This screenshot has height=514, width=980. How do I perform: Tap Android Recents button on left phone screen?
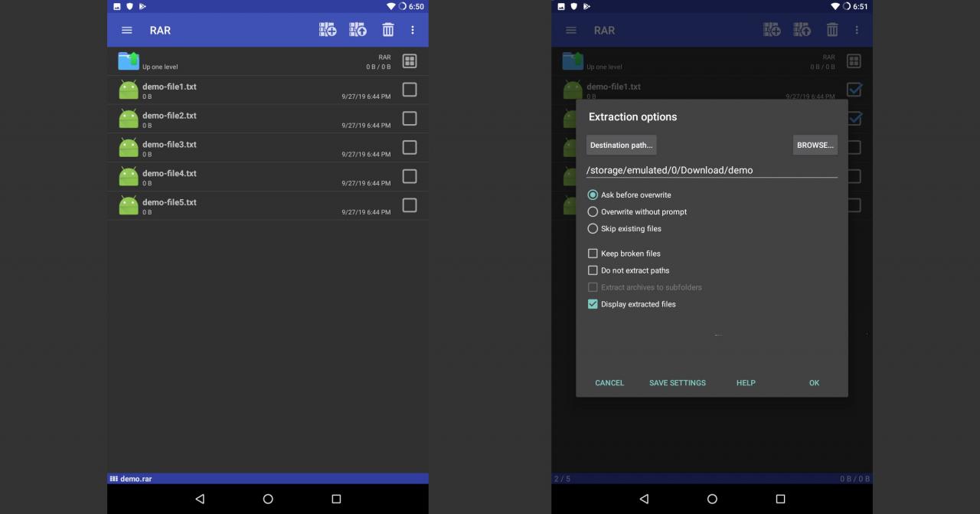[x=336, y=499]
